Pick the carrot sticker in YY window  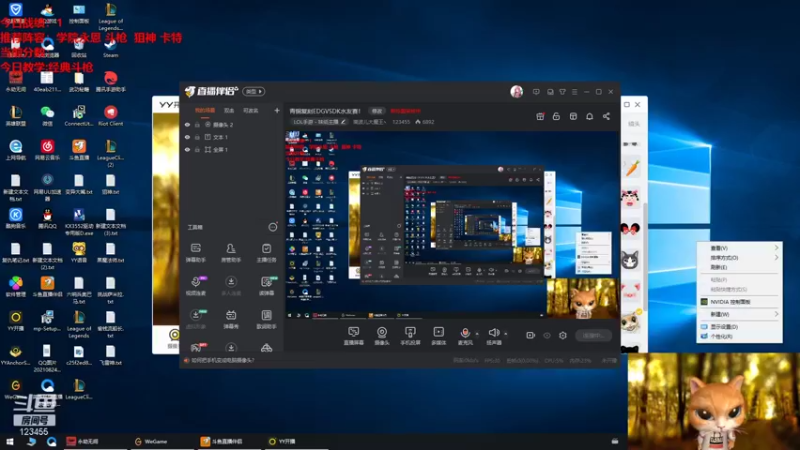tap(632, 167)
